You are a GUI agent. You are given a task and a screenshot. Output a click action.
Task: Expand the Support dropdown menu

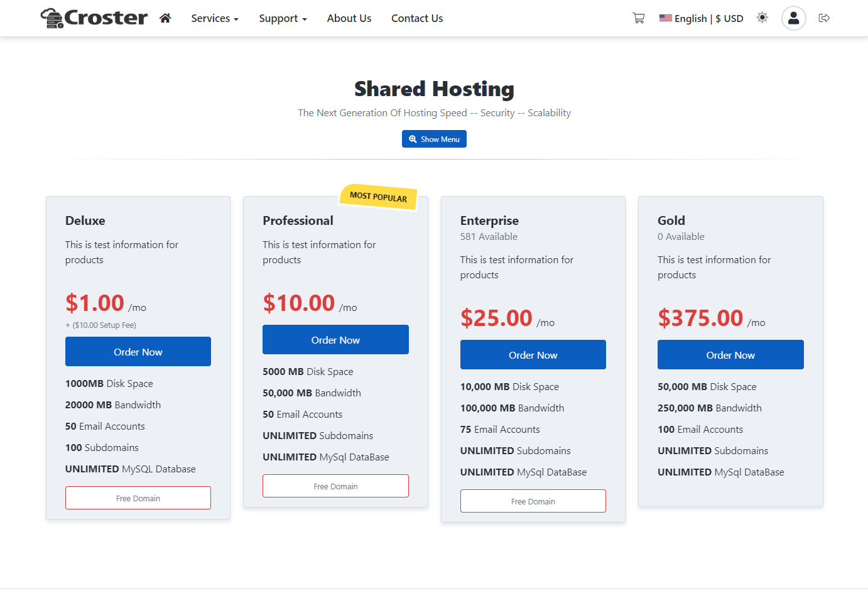[x=283, y=18]
